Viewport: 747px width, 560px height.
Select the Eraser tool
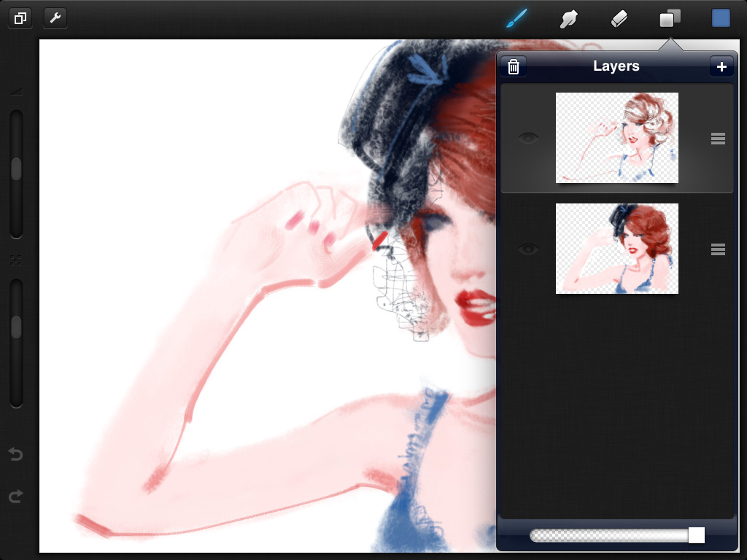click(619, 19)
